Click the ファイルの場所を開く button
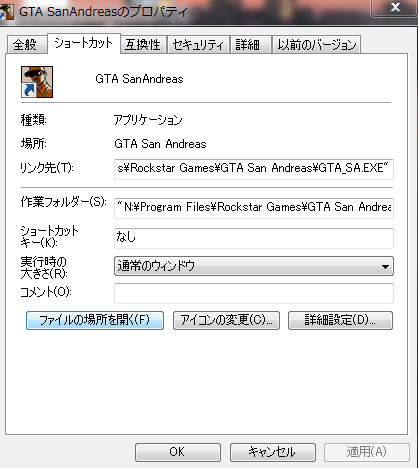The height and width of the screenshot is (468, 418). click(95, 320)
